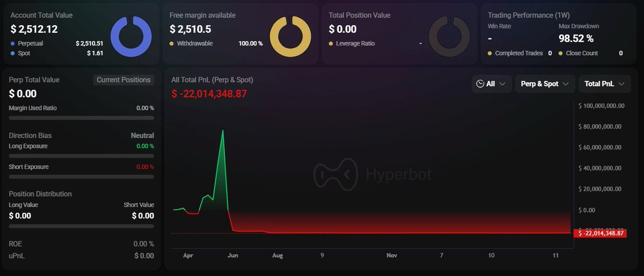
Task: Click the Perp Total Value heading
Action: point(34,79)
